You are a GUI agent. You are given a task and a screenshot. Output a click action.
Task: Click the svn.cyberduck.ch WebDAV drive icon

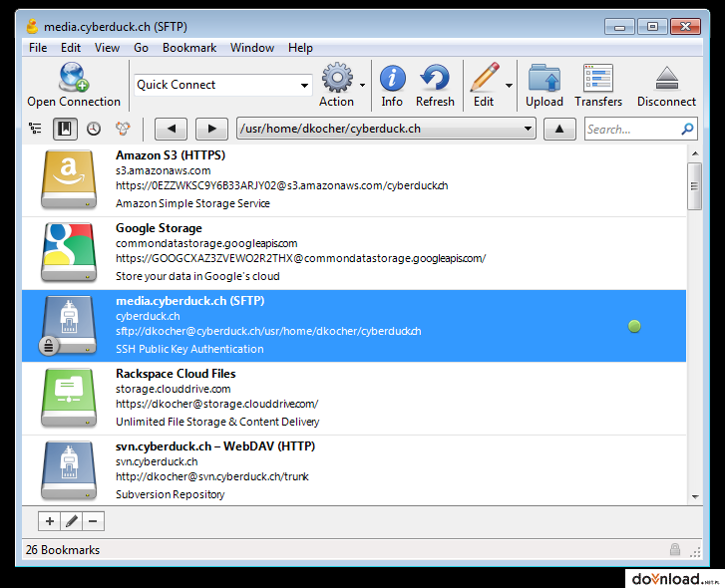(x=69, y=470)
